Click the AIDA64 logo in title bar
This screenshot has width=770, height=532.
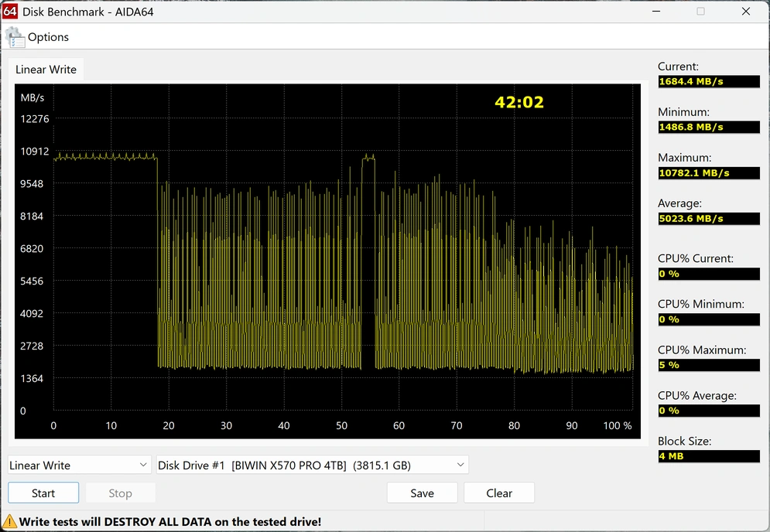tap(10, 12)
